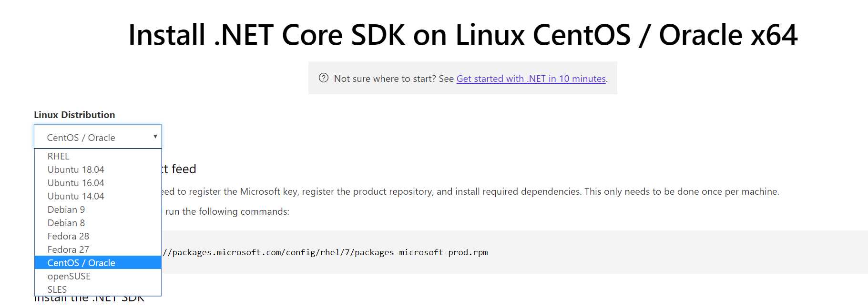The image size is (868, 308).
Task: Choose Ubuntu 18.04 in the dropdown
Action: point(76,169)
